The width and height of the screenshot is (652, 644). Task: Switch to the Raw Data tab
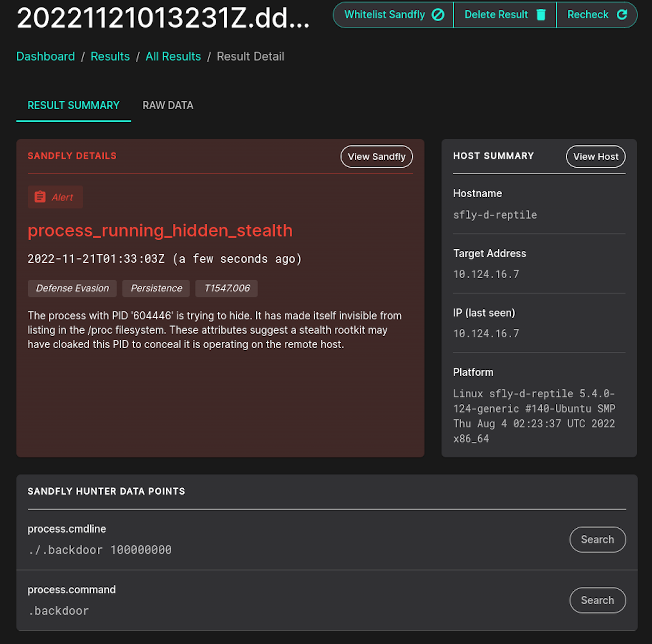(x=168, y=105)
